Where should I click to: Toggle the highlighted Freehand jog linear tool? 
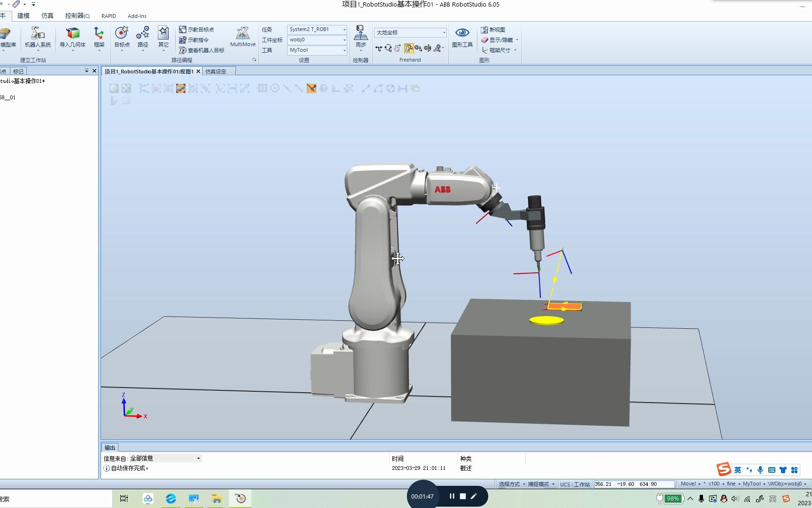coord(408,48)
